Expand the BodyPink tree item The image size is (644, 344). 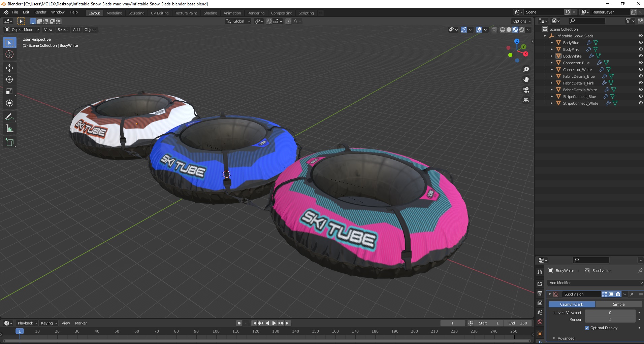tap(551, 49)
